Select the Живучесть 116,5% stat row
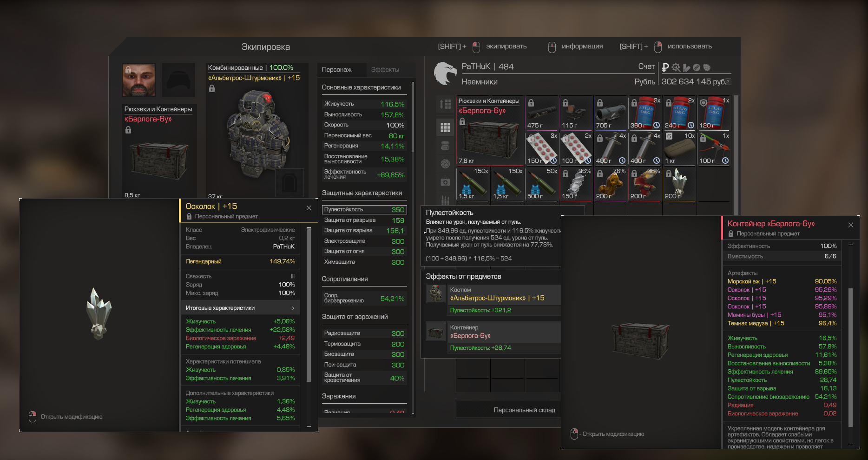This screenshot has height=460, width=868. pos(364,104)
